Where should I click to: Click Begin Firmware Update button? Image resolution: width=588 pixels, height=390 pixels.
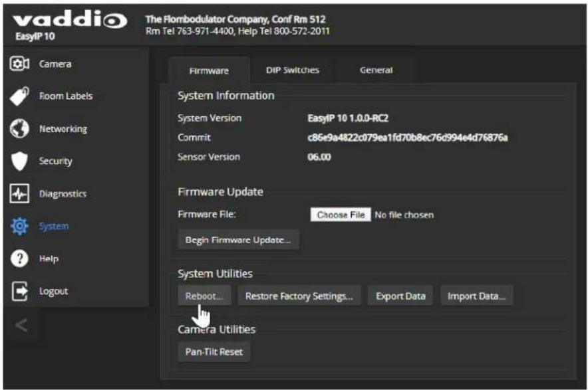238,240
